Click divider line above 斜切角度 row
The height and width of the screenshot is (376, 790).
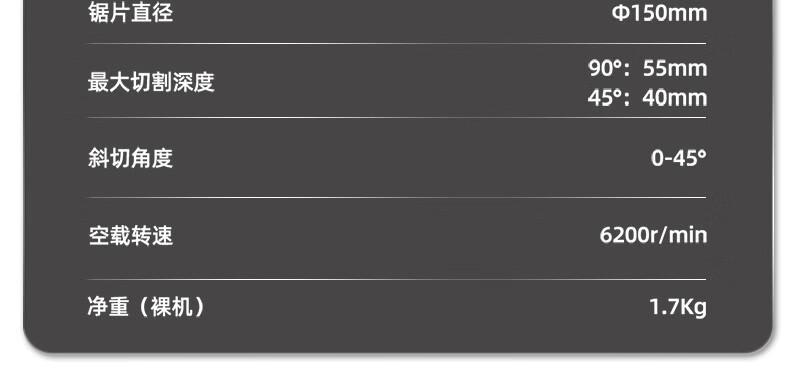point(397,118)
